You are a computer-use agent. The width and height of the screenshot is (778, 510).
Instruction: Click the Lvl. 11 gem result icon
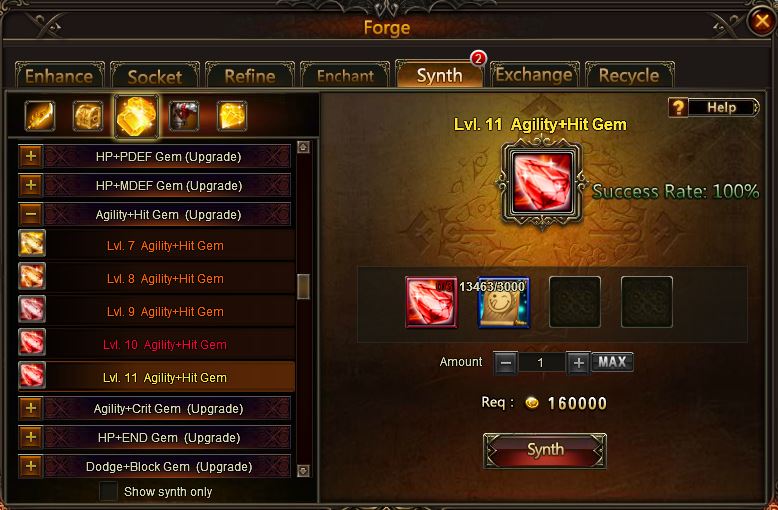[542, 183]
